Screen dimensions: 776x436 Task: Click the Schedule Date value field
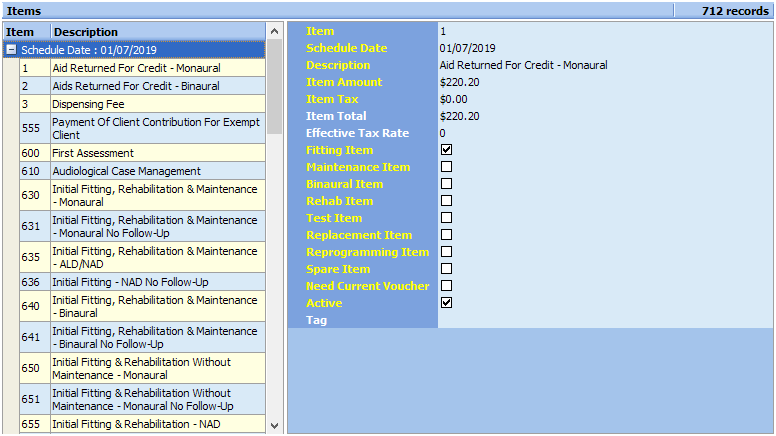[605, 48]
